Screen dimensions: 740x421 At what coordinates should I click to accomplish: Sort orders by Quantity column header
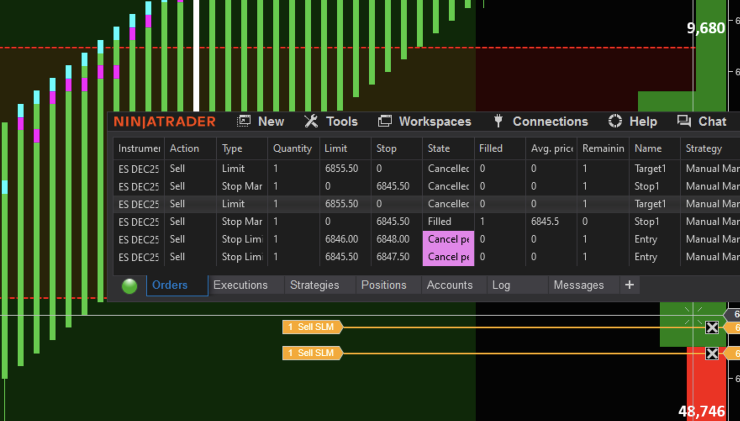[292, 148]
